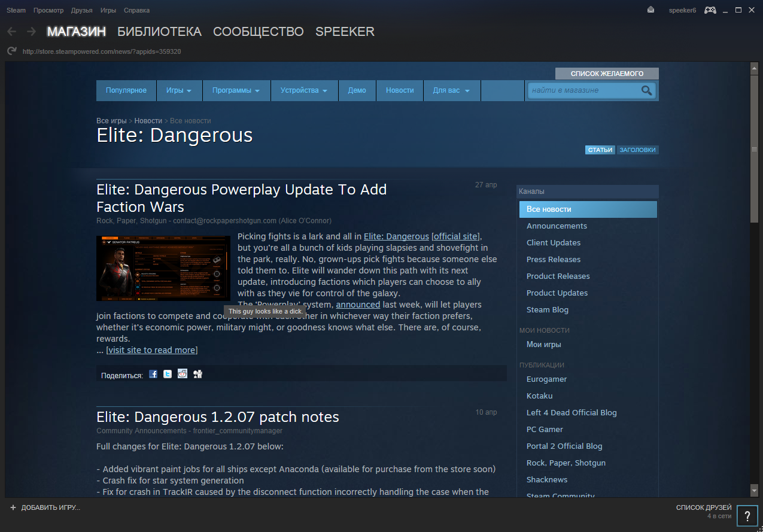Image resolution: width=763 pixels, height=532 pixels.
Task: Click the Senator Patreus article thumbnail
Action: point(163,268)
